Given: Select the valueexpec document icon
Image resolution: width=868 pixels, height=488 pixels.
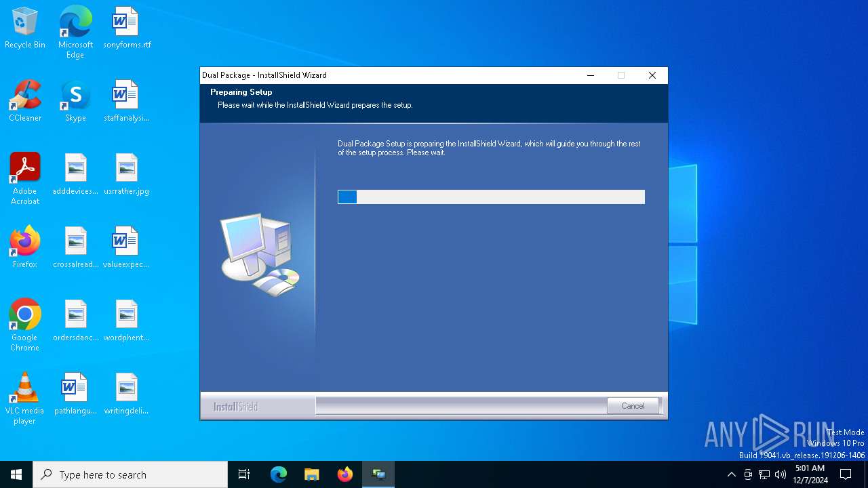Looking at the screenshot, I should point(127,247).
